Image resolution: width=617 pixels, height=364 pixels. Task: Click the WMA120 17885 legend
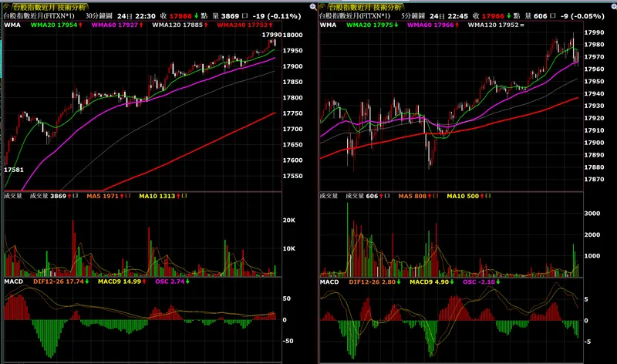(x=180, y=25)
